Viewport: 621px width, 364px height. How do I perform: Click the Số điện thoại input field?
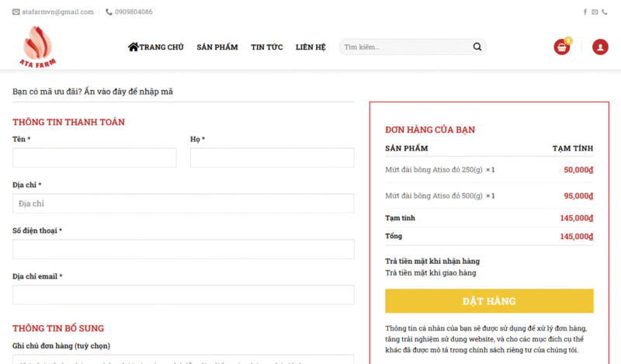click(x=183, y=249)
